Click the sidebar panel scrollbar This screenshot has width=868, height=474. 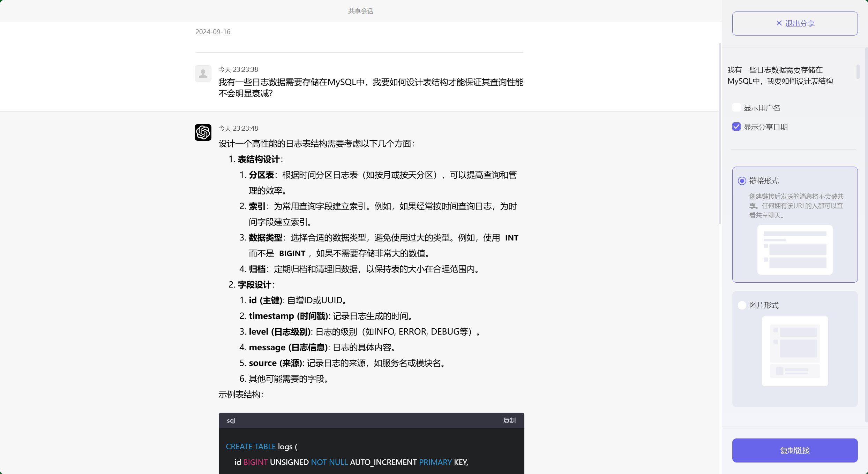point(858,72)
